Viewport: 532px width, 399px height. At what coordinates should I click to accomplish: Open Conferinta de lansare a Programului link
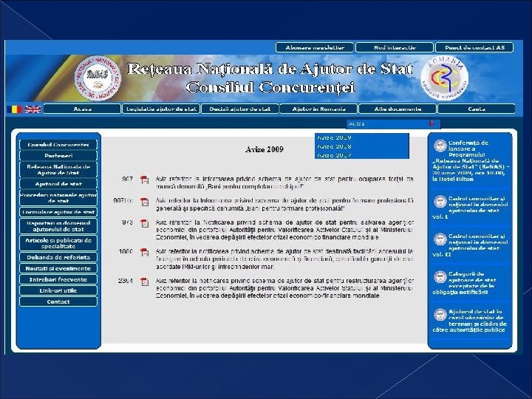pyautogui.click(x=471, y=161)
